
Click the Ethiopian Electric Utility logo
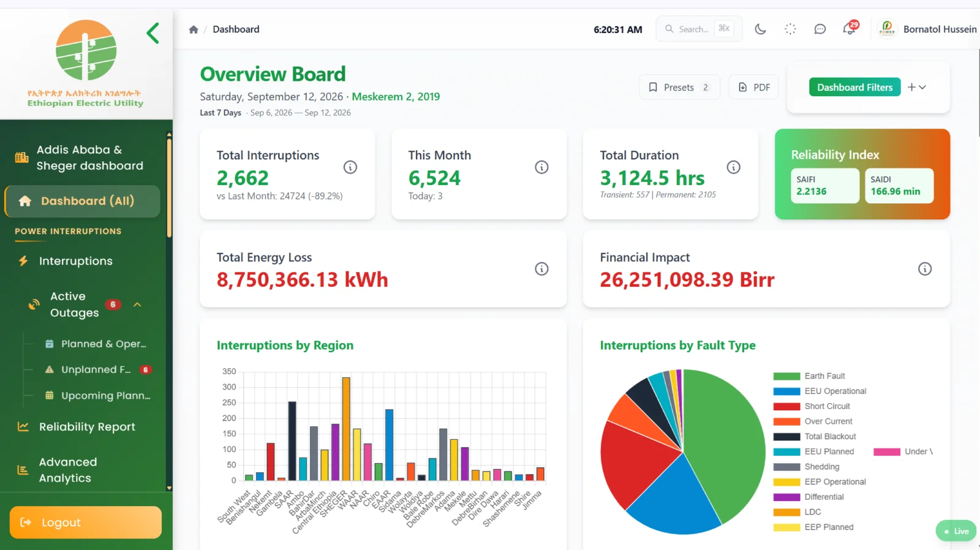[86, 64]
